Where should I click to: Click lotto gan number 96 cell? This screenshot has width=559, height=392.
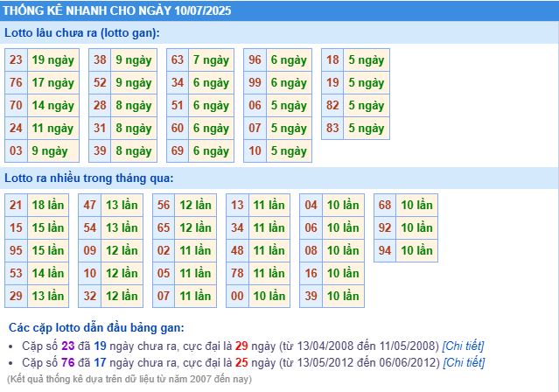pos(255,59)
